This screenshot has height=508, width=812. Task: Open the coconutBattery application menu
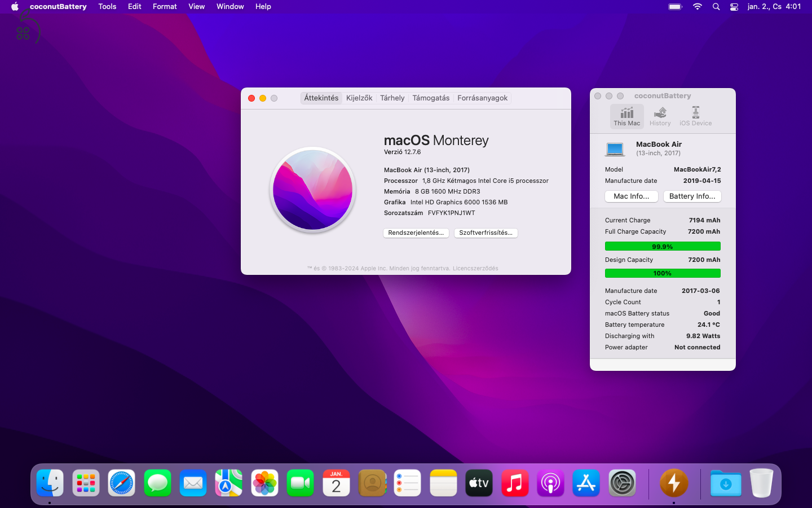coord(58,7)
